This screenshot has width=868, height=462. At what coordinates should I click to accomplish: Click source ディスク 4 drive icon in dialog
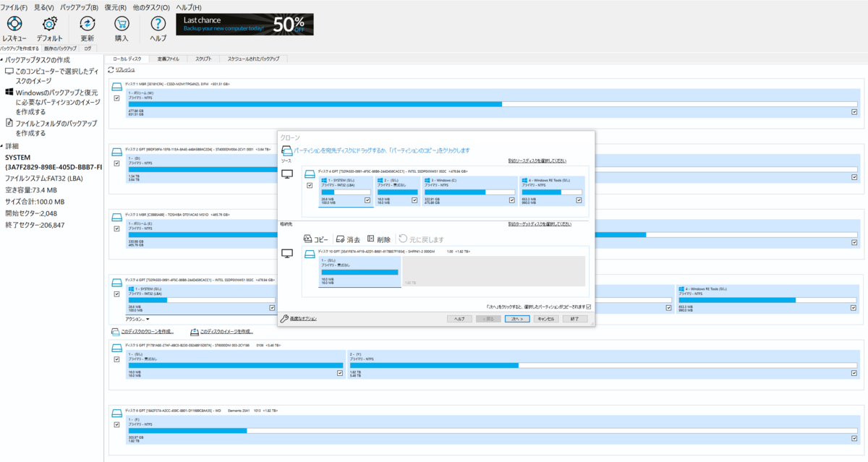click(310, 174)
